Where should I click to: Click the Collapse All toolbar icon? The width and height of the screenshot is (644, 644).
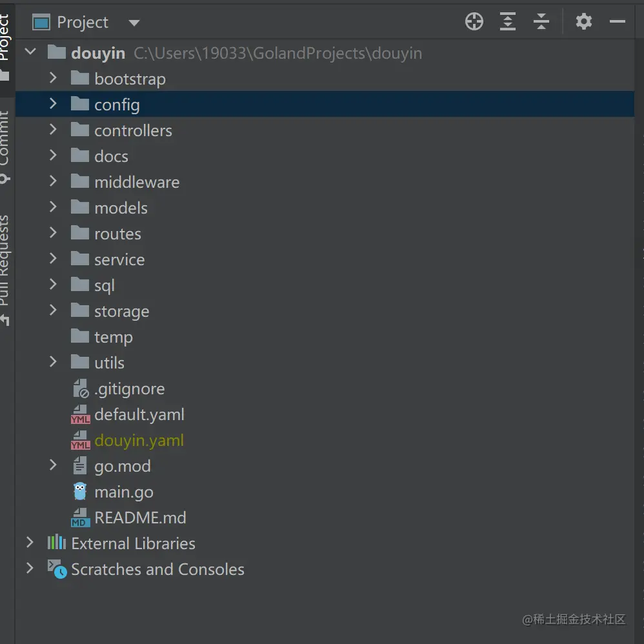pos(541,22)
